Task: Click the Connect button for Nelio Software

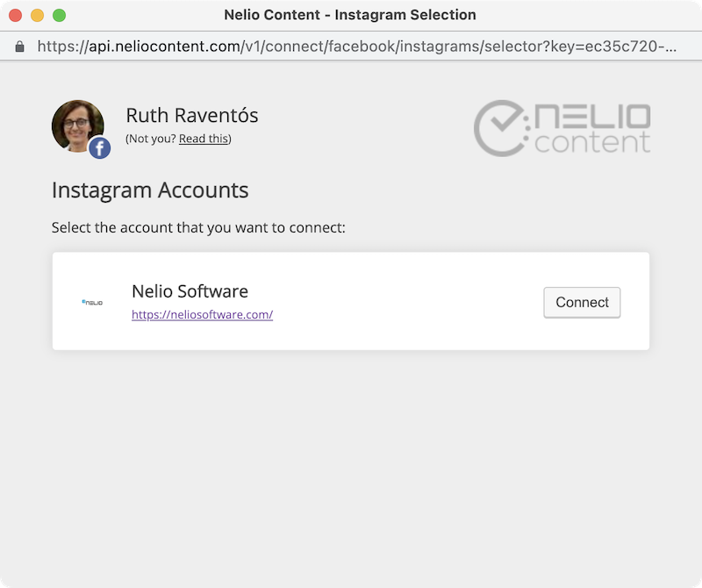Action: point(582,303)
